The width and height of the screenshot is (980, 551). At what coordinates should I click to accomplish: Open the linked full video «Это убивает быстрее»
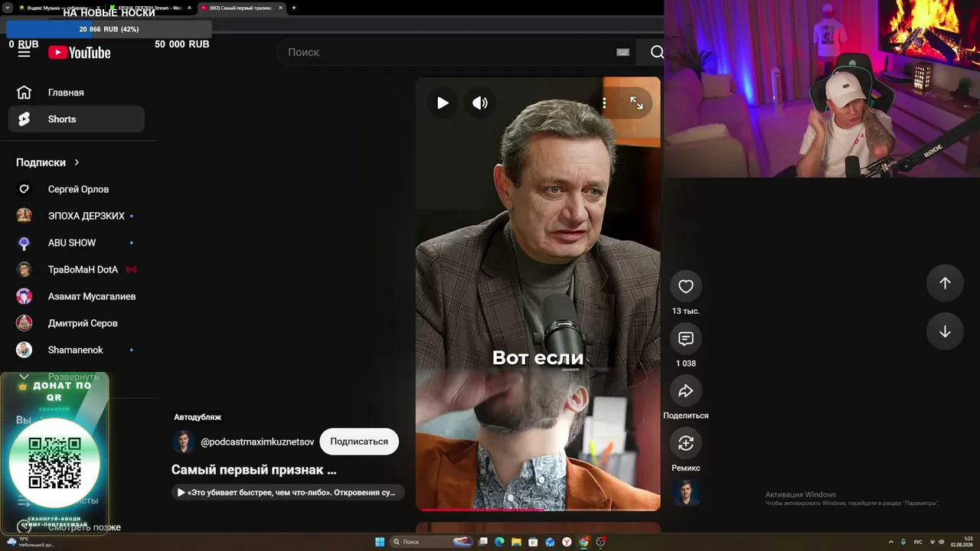point(288,492)
